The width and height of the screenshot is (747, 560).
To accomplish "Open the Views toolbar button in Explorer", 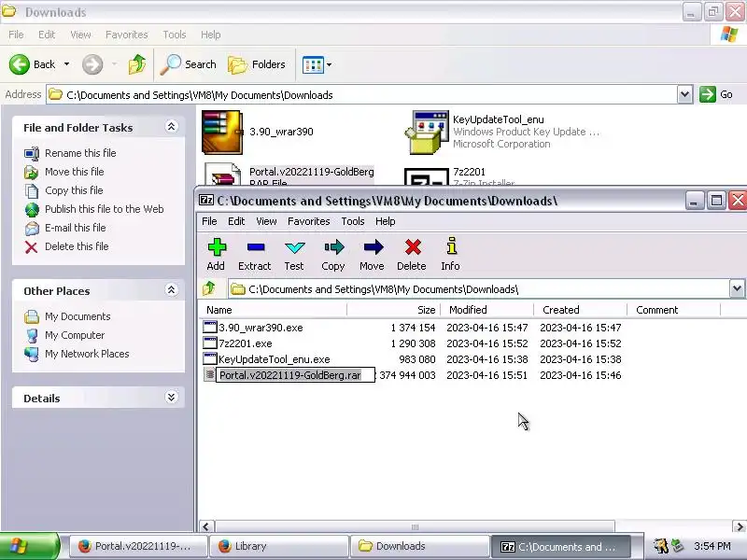I will [313, 64].
